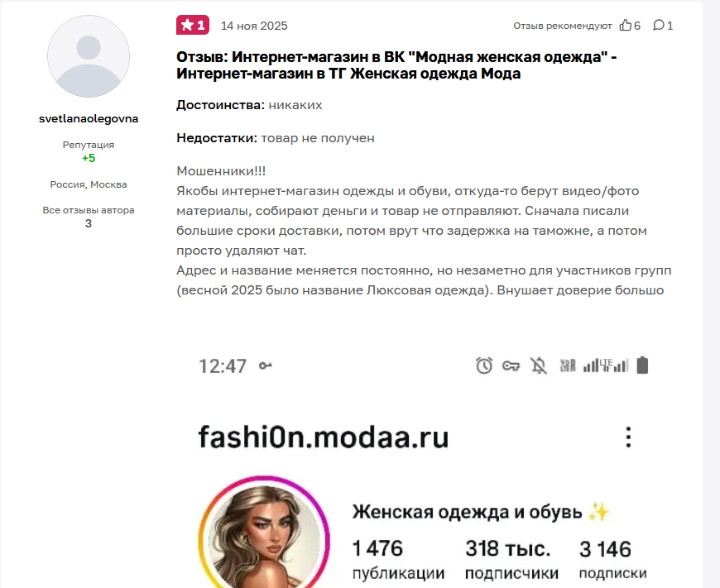720x588 pixels.
Task: Click the alarm clock status icon
Action: (x=484, y=366)
